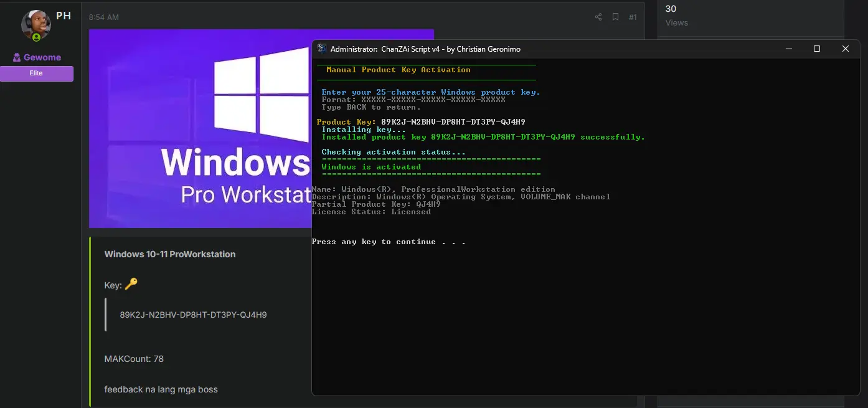The image size is (868, 408).
Task: Click the 'Checking activation status...' console line
Action: pyautogui.click(x=394, y=152)
